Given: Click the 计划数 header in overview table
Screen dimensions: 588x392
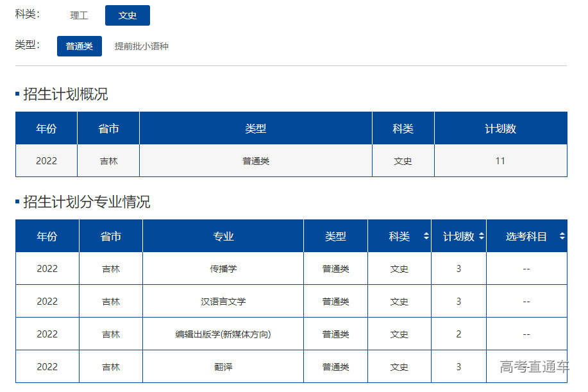Looking at the screenshot, I should (500, 128).
